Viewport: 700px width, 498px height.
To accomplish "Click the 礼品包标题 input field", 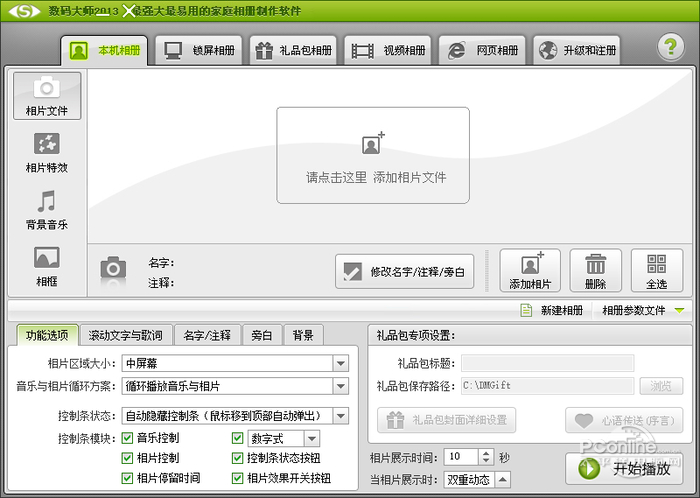I will 548,363.
